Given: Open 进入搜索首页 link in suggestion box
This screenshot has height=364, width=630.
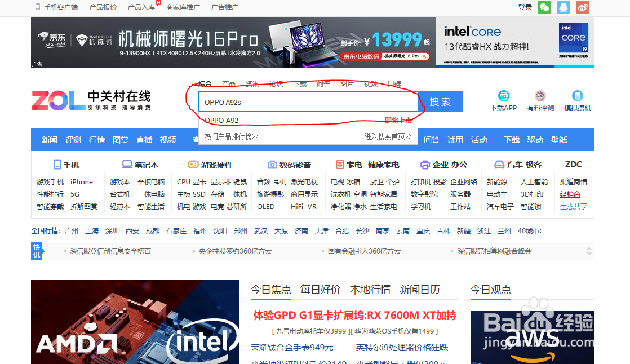Looking at the screenshot, I should 388,136.
